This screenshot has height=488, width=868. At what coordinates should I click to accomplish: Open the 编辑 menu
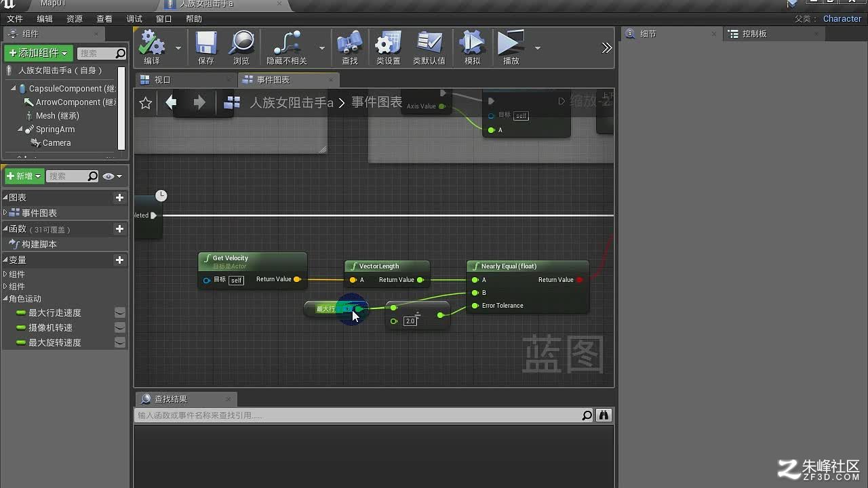44,19
